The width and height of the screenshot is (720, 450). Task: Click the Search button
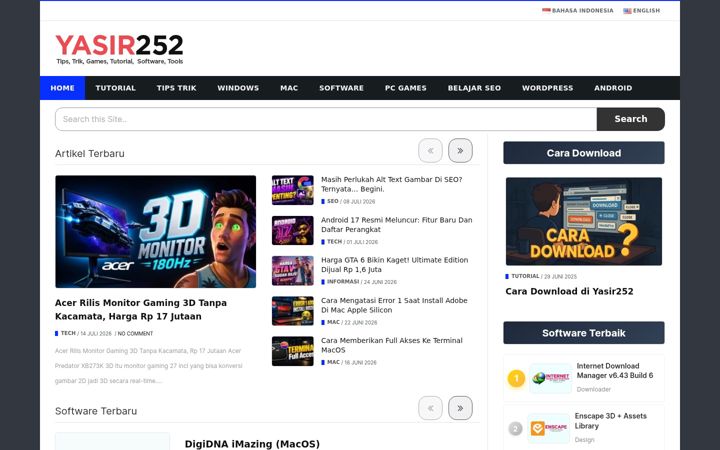coord(631,119)
